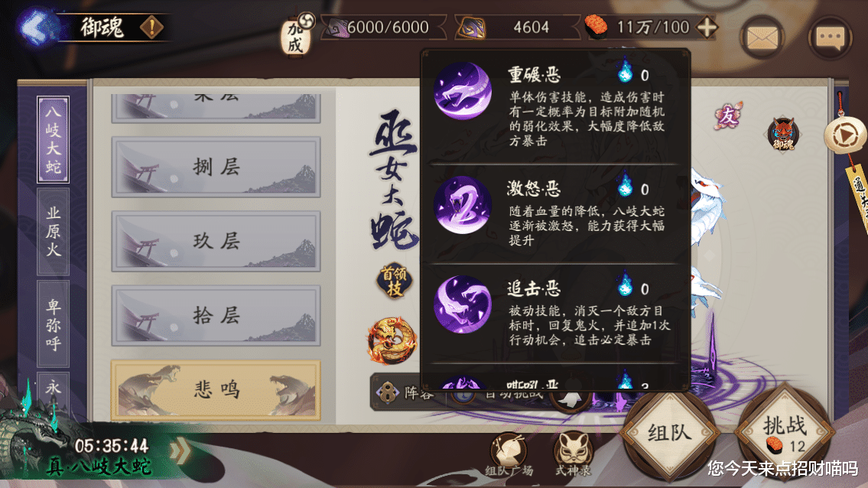Select the 八岐大蛇 side tab
Image resolution: width=868 pixels, height=488 pixels.
[53, 139]
